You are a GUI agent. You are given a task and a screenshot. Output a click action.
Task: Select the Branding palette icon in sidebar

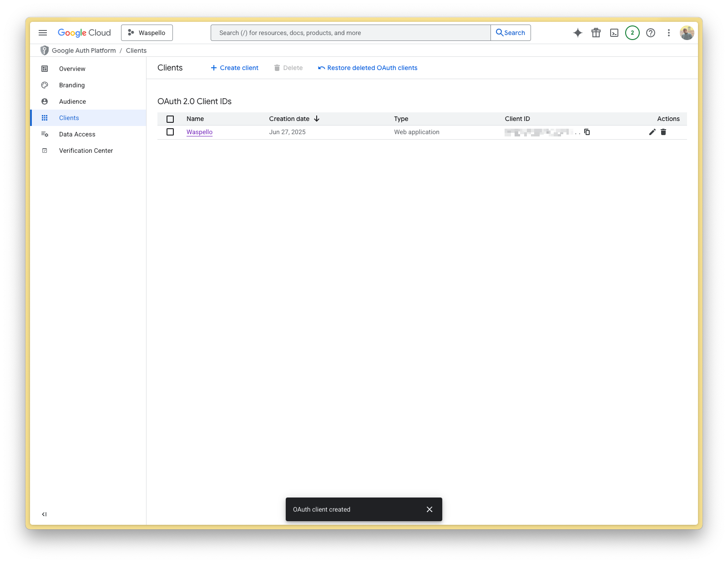tap(44, 85)
